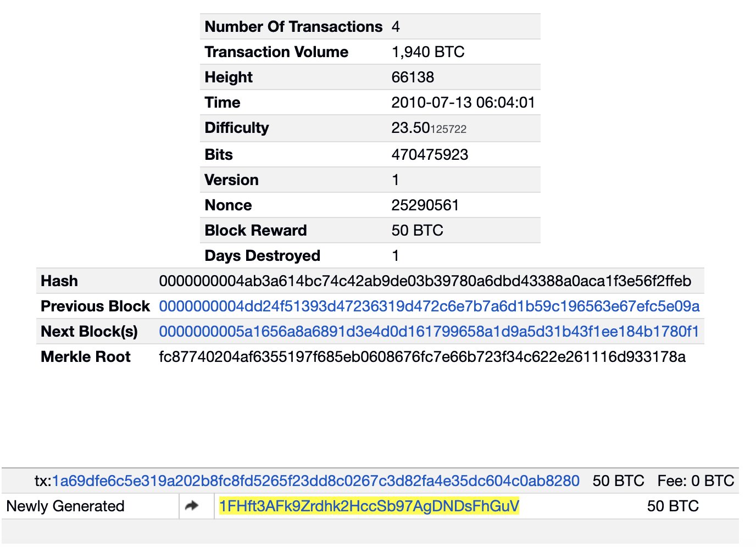Click the Time value 2010-07-13 06:04:01

[463, 102]
